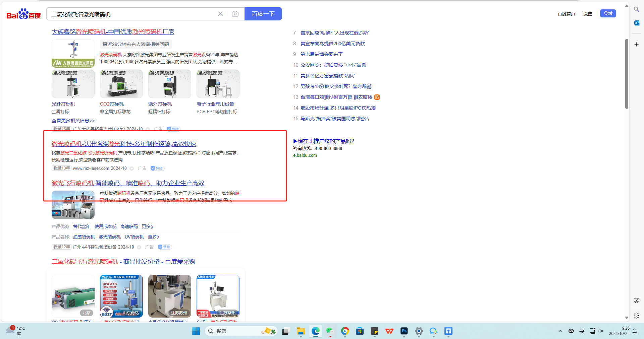Click the taskbar 搜索 search box
This screenshot has height=339, width=644.
click(241, 331)
